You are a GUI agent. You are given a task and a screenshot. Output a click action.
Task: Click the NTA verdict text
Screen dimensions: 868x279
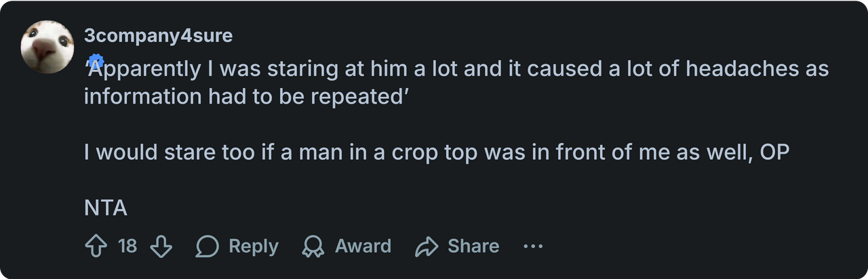[106, 208]
